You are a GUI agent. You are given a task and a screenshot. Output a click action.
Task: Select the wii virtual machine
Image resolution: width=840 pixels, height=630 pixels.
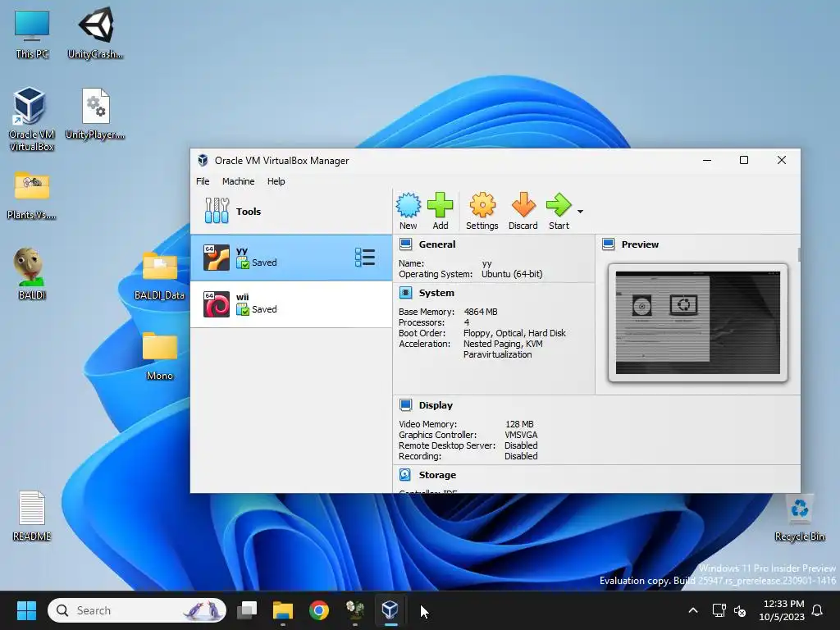pyautogui.click(x=291, y=304)
